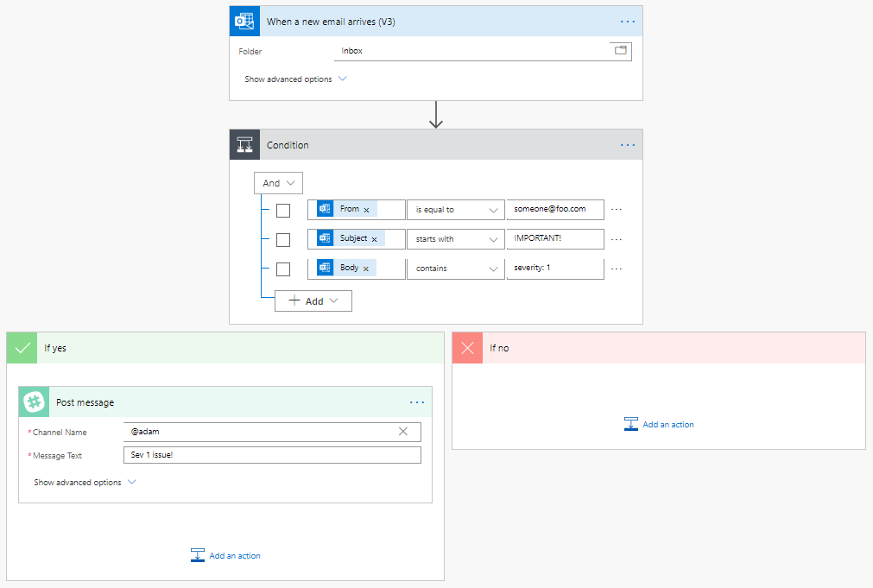
Task: Open the email trigger ellipsis menu
Action: [628, 22]
